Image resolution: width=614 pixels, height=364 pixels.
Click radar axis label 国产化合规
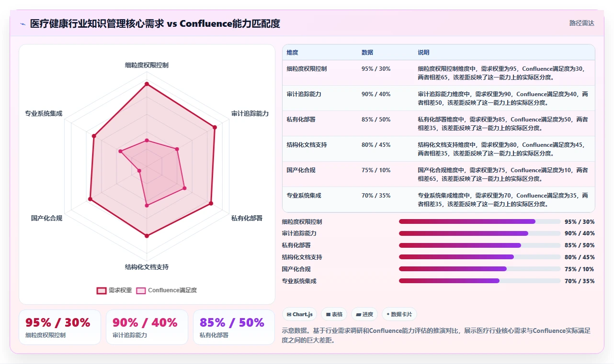(46, 218)
